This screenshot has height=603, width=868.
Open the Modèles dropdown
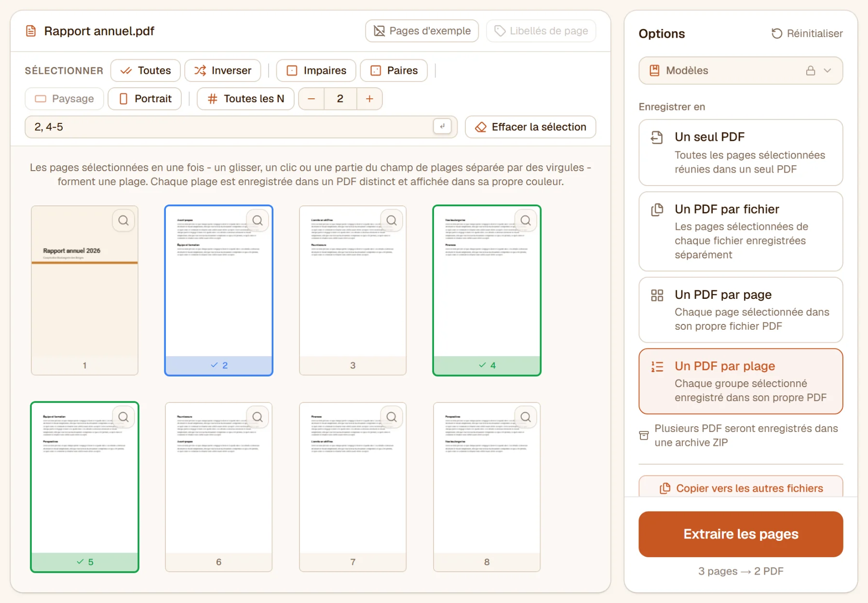(x=741, y=70)
